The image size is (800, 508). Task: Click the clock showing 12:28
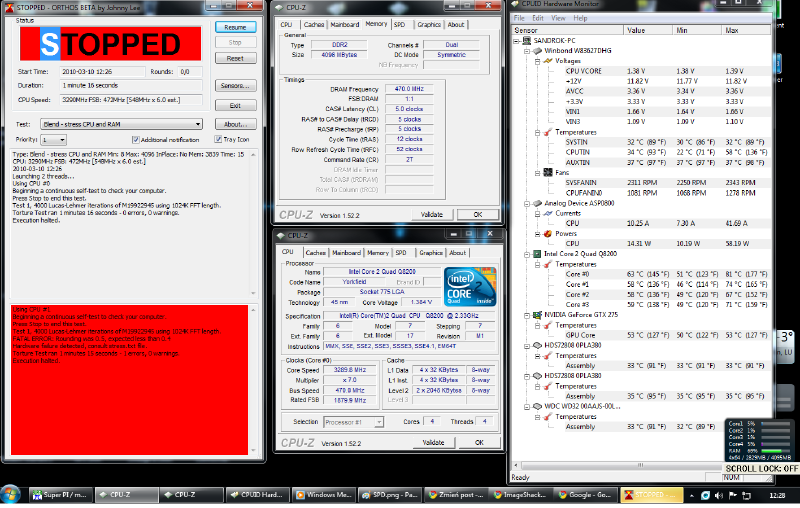(x=777, y=495)
